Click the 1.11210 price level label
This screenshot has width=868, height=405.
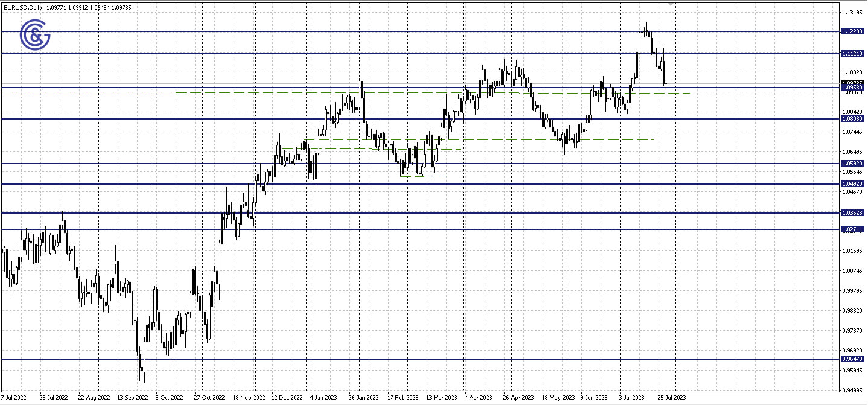click(851, 54)
